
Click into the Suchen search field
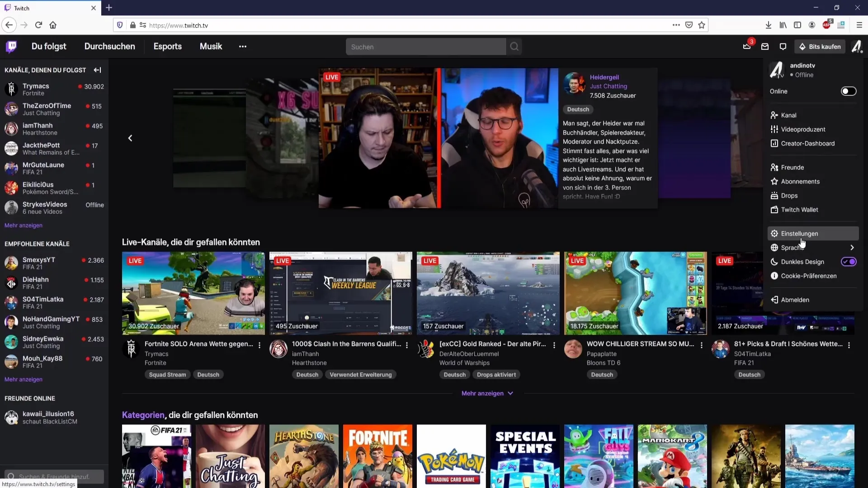[x=426, y=47]
